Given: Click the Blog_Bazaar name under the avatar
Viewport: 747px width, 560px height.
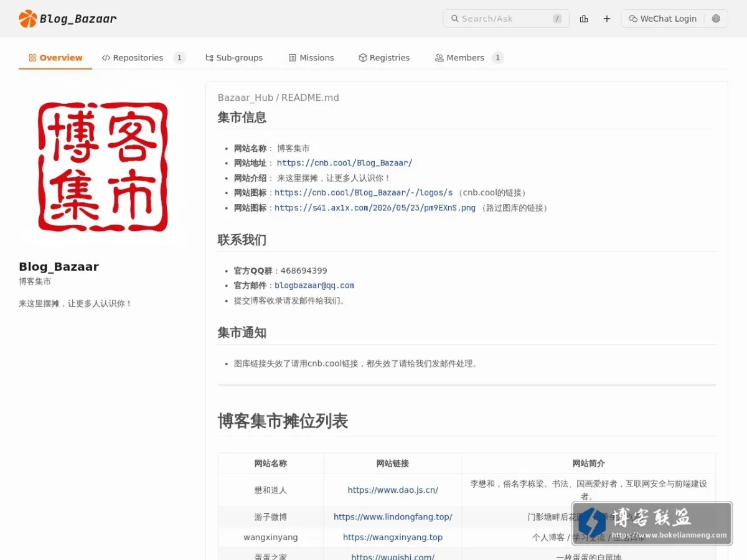Looking at the screenshot, I should 59,267.
